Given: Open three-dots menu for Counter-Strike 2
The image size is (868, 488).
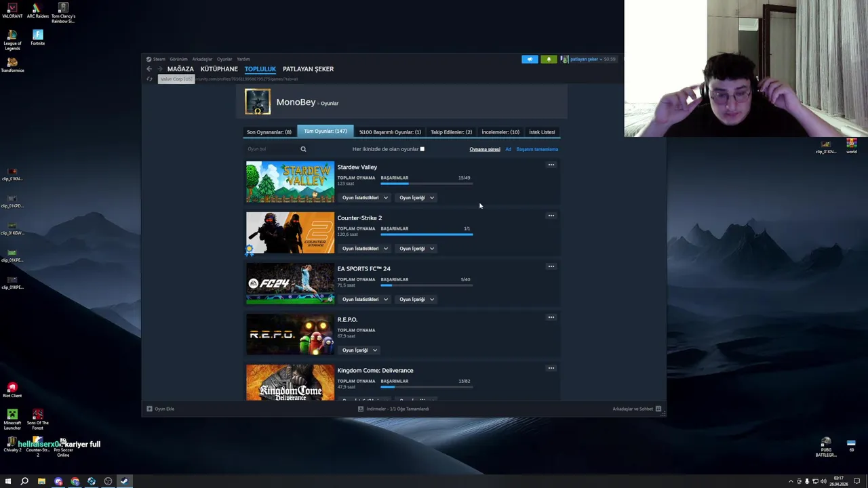Looking at the screenshot, I should point(551,216).
